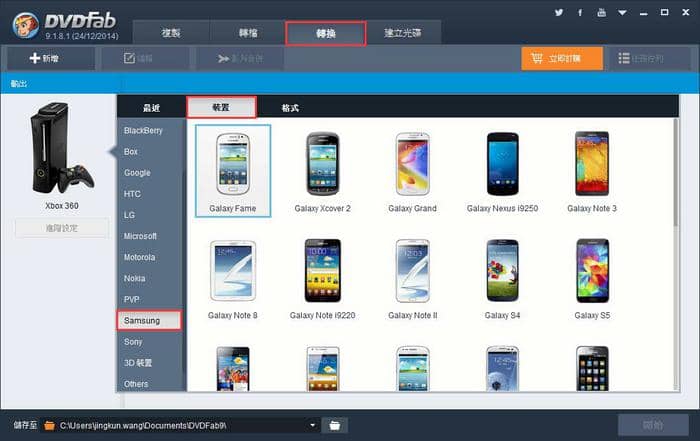Viewport: 700px width, 441px height.
Task: Click the DVDFab logo mascot
Action: pyautogui.click(x=25, y=25)
